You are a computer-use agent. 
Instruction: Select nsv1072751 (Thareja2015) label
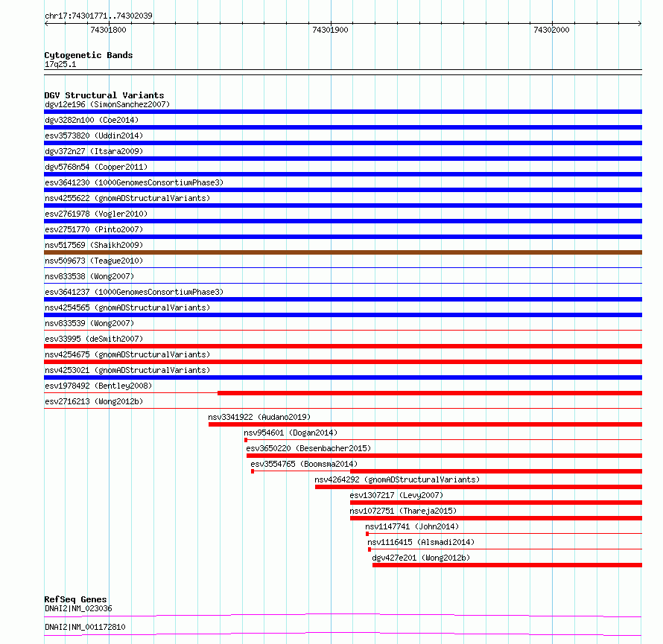click(x=403, y=511)
